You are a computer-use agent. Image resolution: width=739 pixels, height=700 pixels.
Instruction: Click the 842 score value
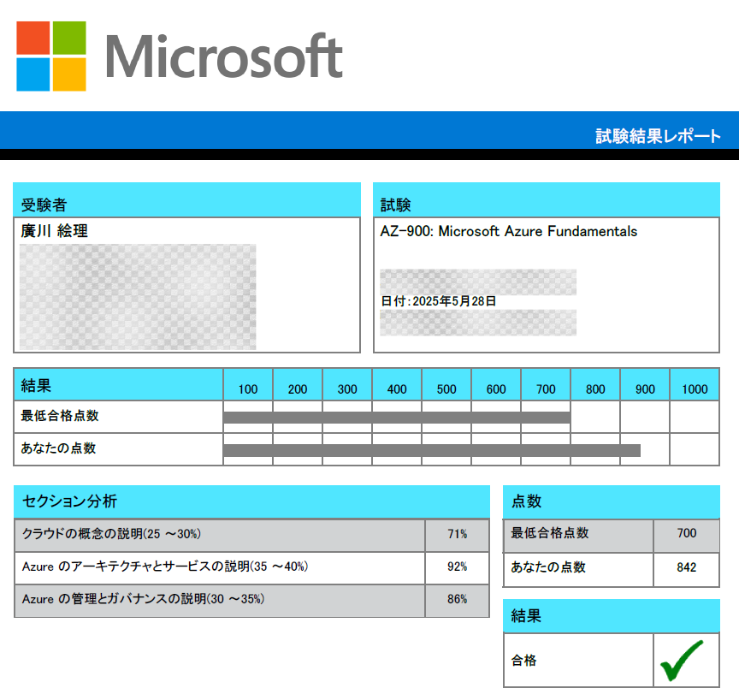686,567
